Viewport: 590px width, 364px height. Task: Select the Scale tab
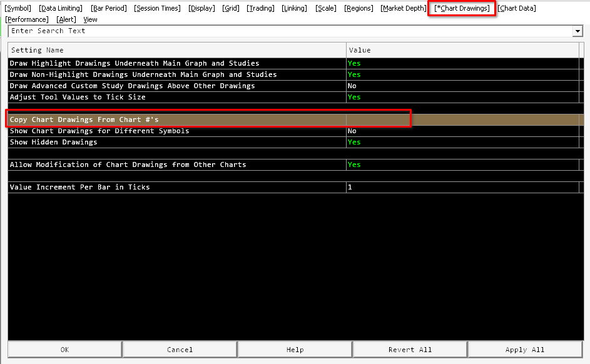tap(326, 8)
